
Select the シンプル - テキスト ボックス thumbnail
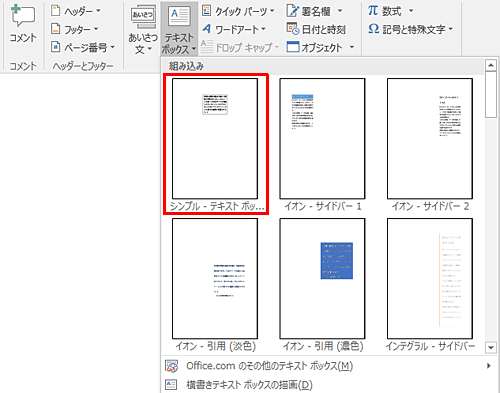tap(215, 139)
